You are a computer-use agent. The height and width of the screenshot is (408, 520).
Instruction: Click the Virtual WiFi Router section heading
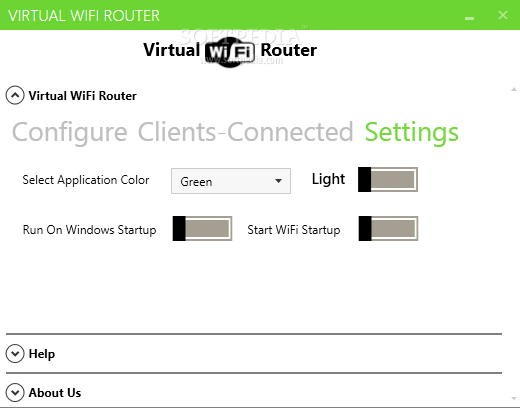point(83,96)
